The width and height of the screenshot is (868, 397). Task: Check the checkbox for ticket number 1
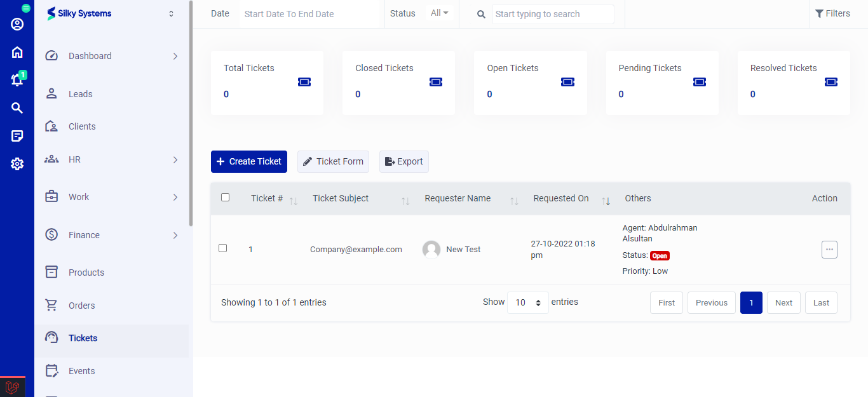click(x=222, y=248)
